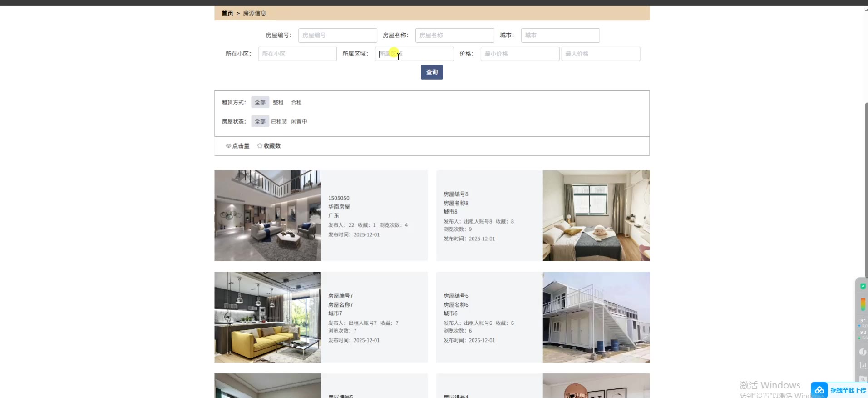This screenshot has height=398, width=868.
Task: Select 全部 for 房屋状态 filter
Action: [260, 122]
